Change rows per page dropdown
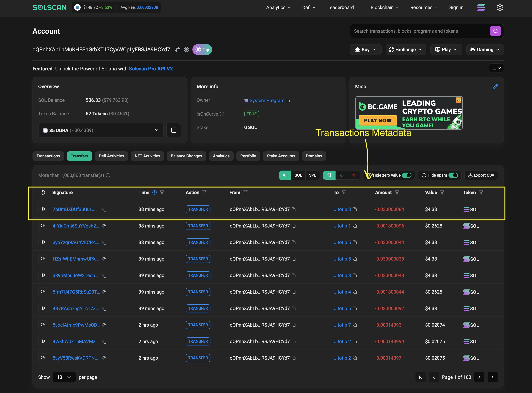 [64, 377]
